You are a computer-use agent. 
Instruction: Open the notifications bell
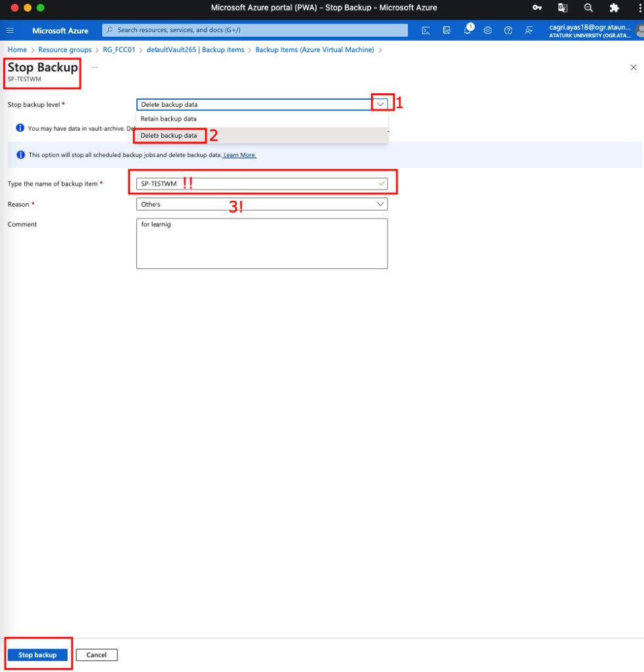(x=468, y=31)
